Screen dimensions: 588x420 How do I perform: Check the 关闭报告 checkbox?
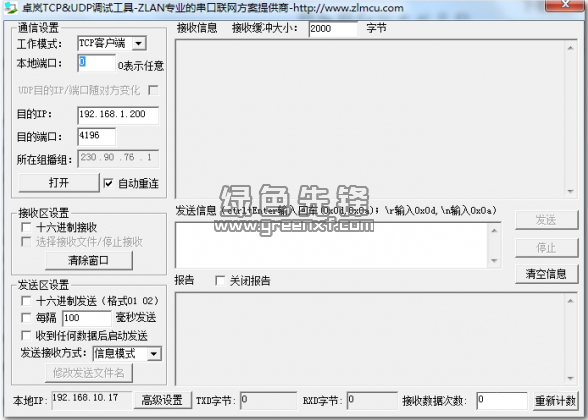[220, 280]
